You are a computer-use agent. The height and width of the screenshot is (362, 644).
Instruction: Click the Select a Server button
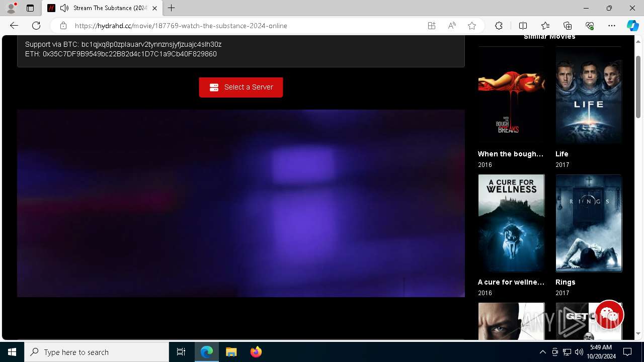(x=241, y=87)
